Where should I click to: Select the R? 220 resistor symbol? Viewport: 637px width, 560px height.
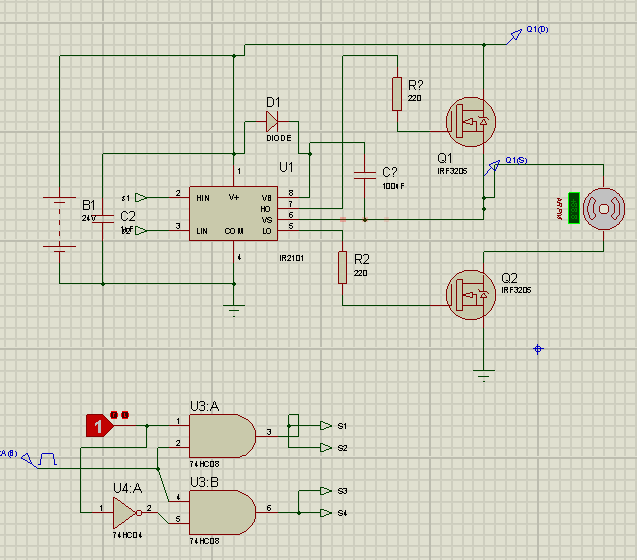[x=397, y=94]
